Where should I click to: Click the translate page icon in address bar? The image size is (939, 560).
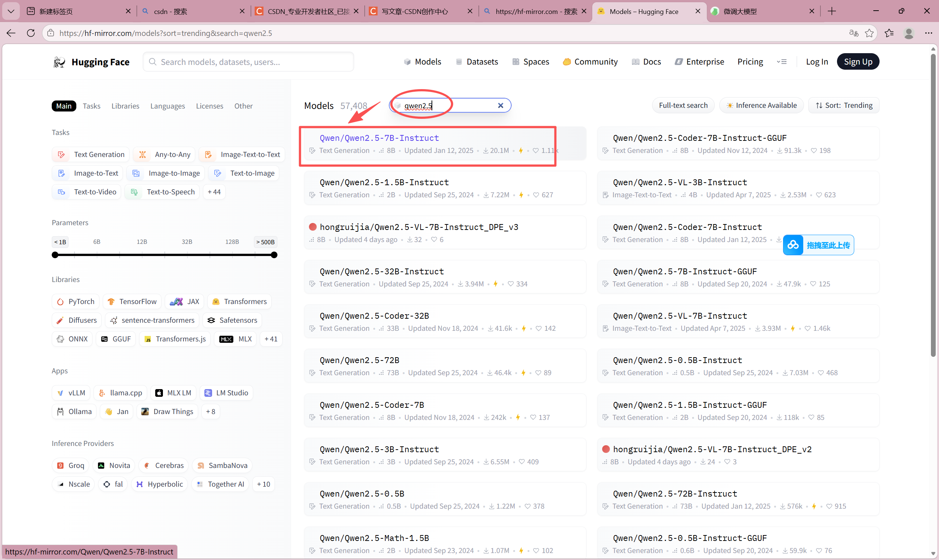pyautogui.click(x=853, y=33)
